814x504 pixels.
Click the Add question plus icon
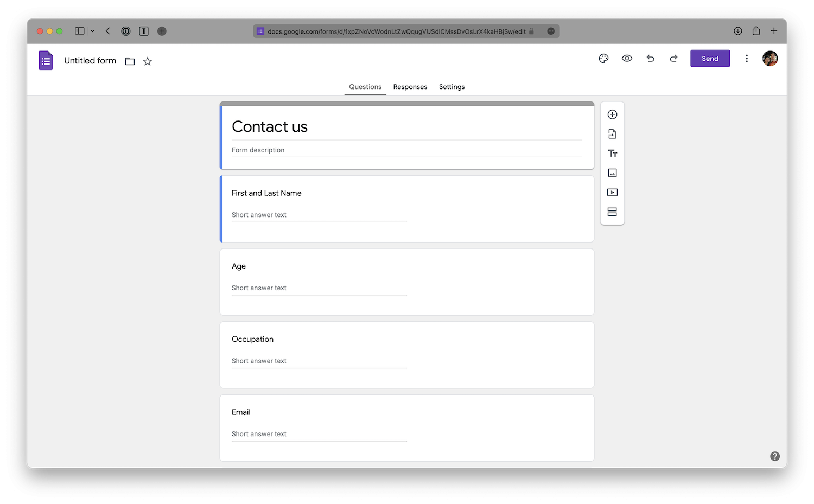(612, 114)
